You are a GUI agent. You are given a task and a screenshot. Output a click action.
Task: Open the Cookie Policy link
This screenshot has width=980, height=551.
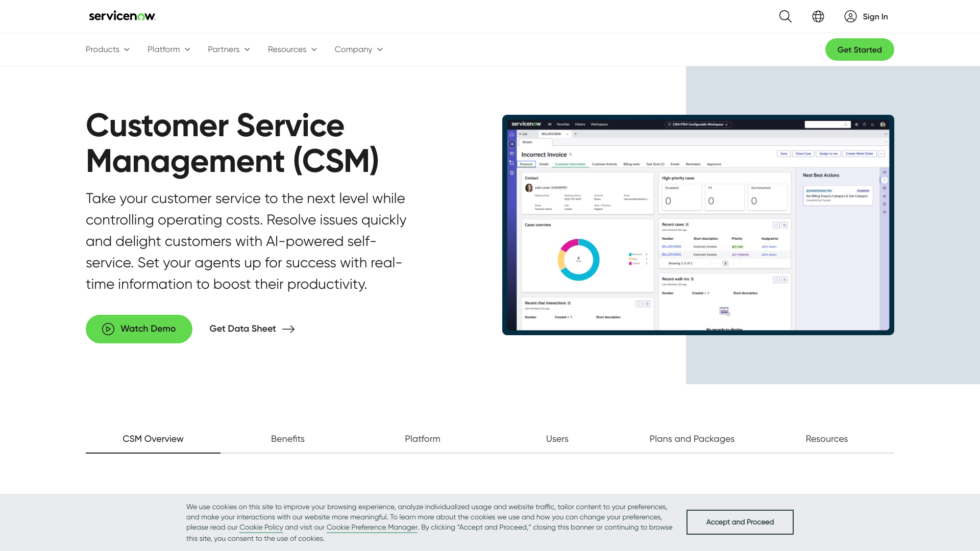(x=261, y=528)
